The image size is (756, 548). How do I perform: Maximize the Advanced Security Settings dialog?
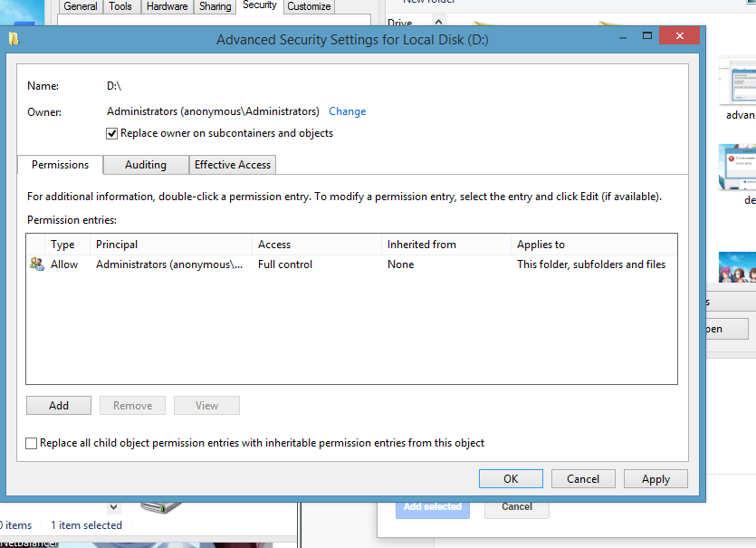(x=647, y=35)
